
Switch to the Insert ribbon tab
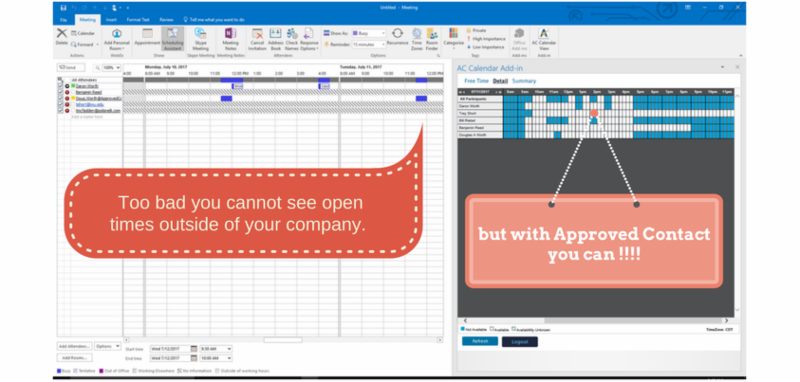pos(111,19)
